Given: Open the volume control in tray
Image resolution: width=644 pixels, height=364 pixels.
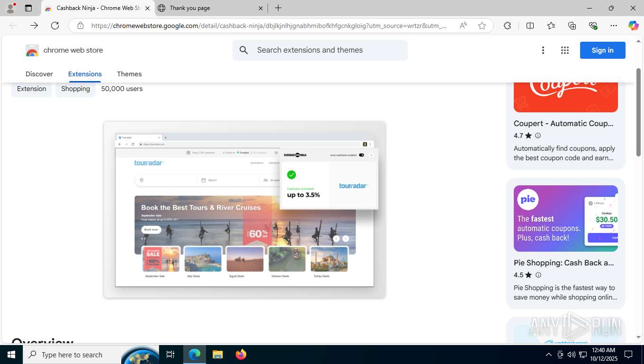Looking at the screenshot, I should (x=572, y=355).
